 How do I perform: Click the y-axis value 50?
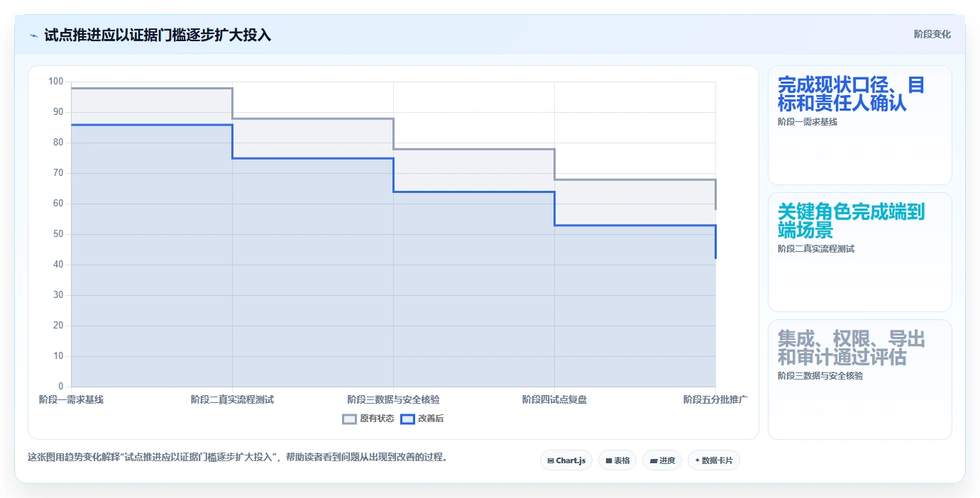pyautogui.click(x=57, y=234)
